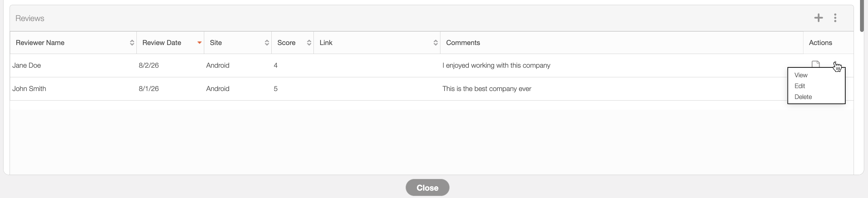Viewport: 868px width, 198px height.
Task: Choose Edit in the row actions menu
Action: [800, 86]
